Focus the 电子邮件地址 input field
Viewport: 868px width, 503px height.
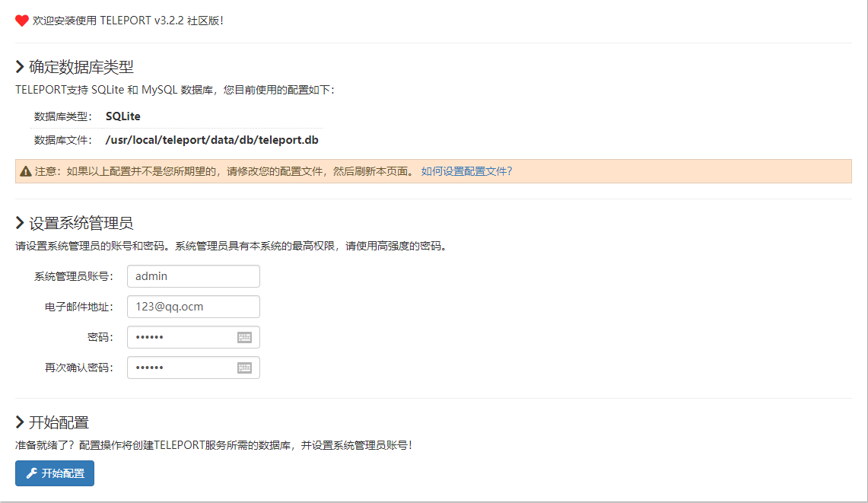pos(193,307)
